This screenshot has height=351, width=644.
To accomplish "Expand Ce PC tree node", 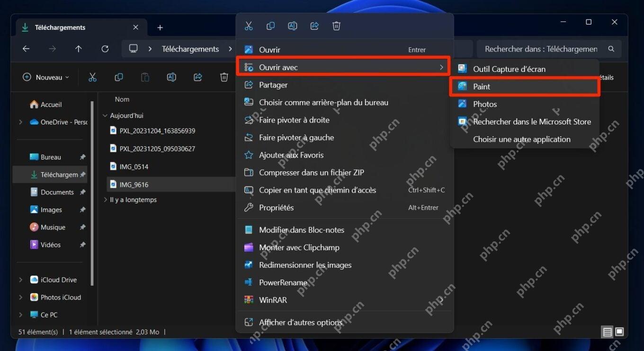I will (20, 315).
